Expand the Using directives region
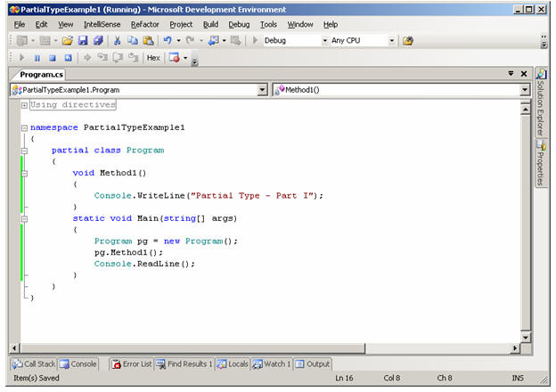Screen dimensions: 556x392 24,105
